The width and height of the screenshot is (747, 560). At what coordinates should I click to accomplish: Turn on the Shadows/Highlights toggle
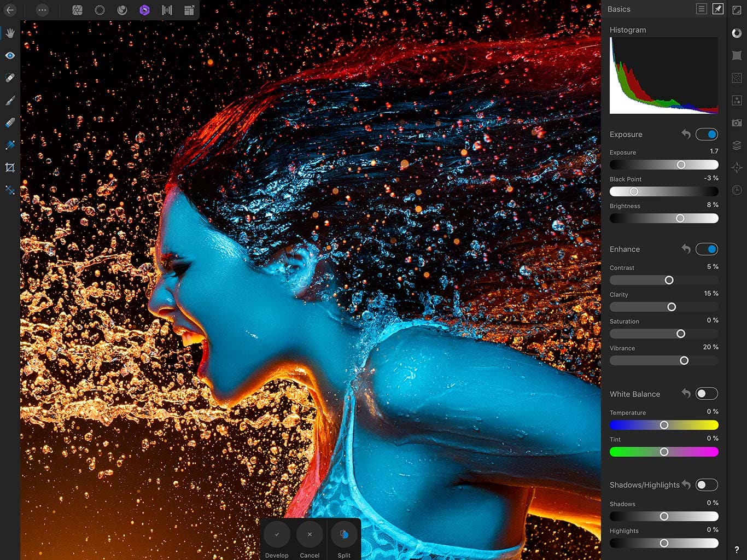(707, 485)
